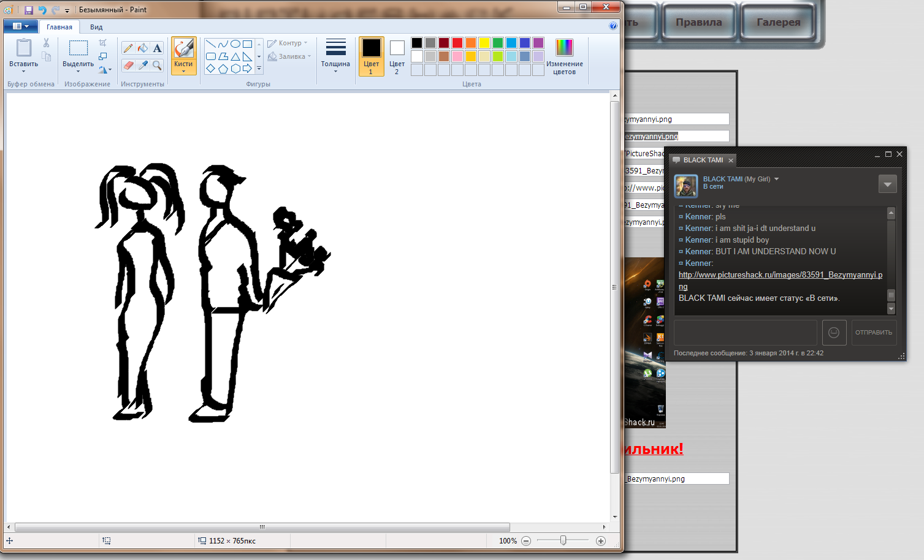The width and height of the screenshot is (924, 560).
Task: Choose the Curve shape
Action: pyautogui.click(x=223, y=44)
